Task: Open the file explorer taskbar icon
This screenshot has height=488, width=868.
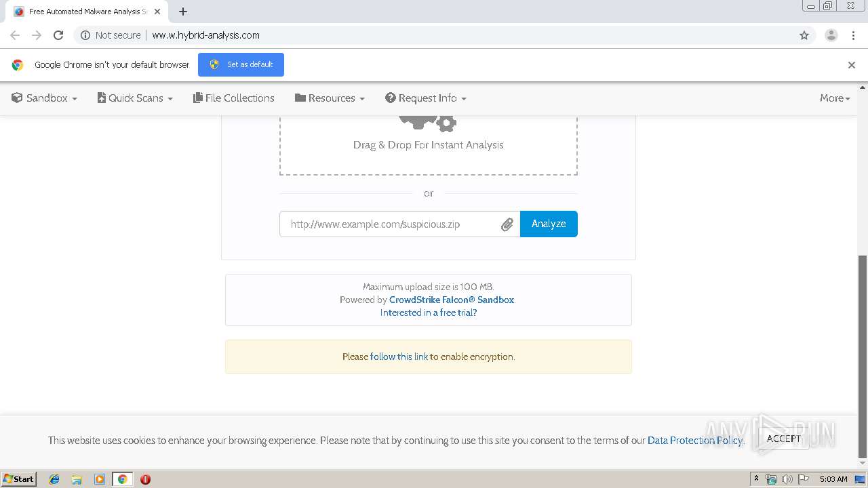Action: 77,479
